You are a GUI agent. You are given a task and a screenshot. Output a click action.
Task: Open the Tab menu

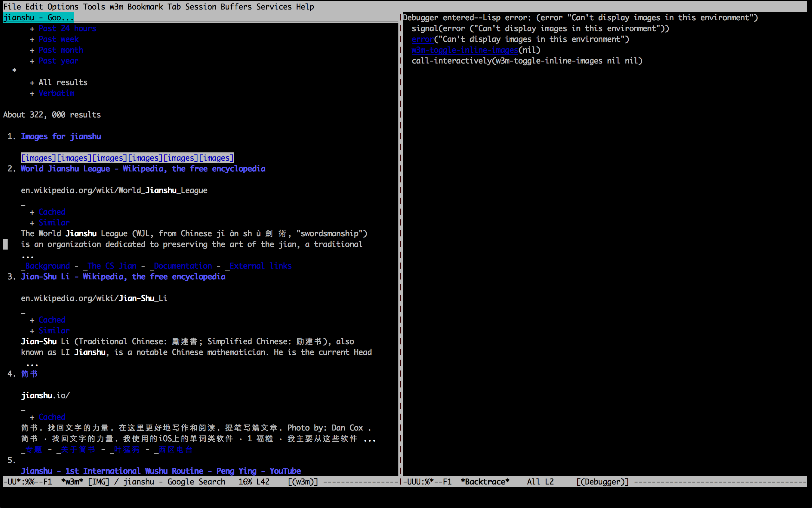pyautogui.click(x=174, y=7)
